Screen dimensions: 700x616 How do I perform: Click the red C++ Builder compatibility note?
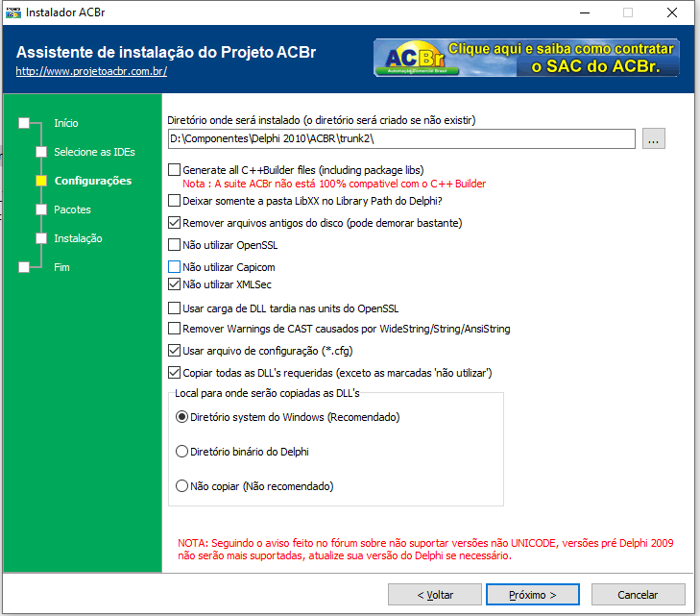pos(334,184)
